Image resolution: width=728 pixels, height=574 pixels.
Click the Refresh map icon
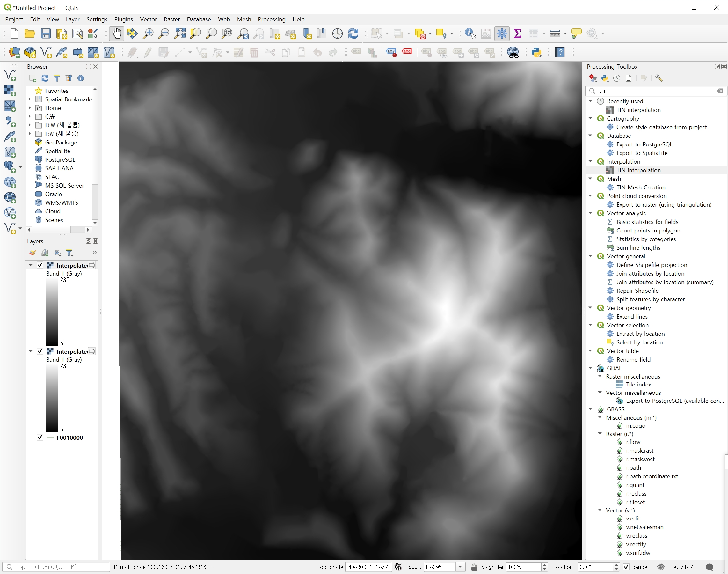pyautogui.click(x=353, y=33)
